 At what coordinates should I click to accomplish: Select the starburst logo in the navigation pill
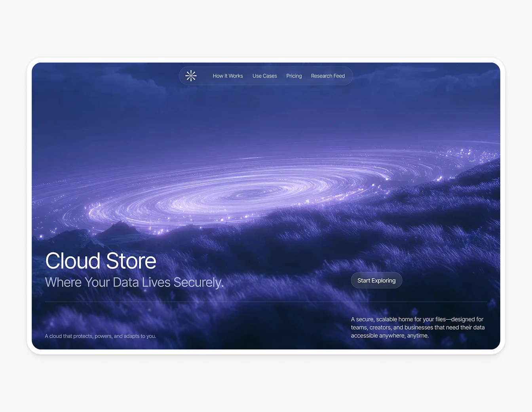[191, 76]
